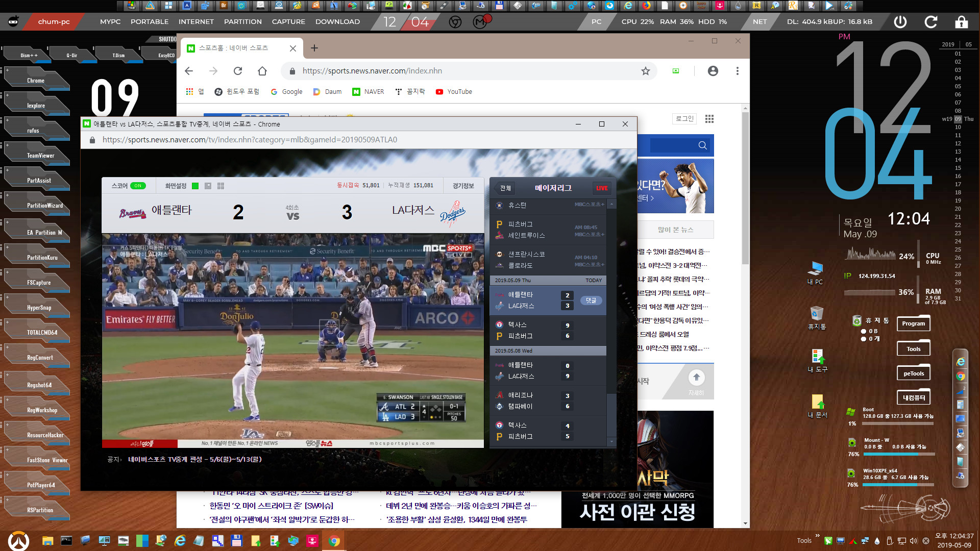Screen dimensions: 980x551
Task: Expand the rufus launcher plus sign
Action: point(7,120)
